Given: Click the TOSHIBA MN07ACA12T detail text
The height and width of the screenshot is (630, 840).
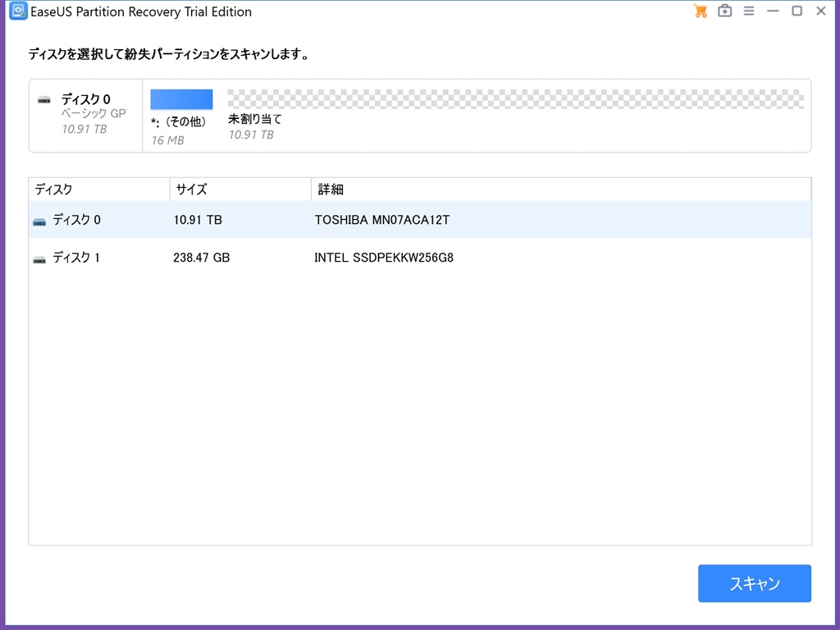Looking at the screenshot, I should (x=382, y=220).
